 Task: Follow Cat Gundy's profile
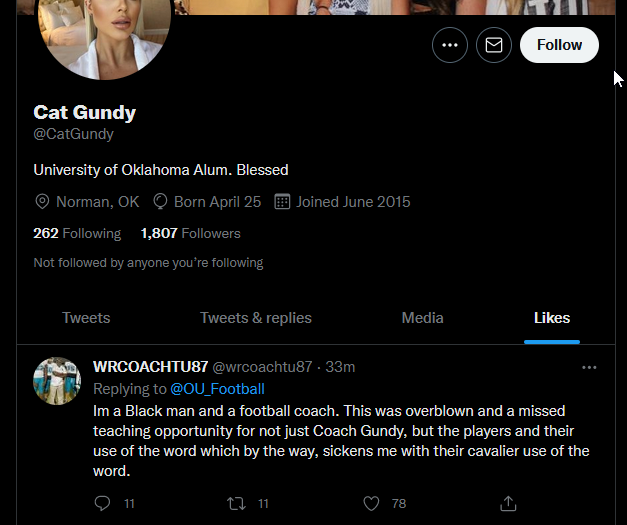[559, 45]
